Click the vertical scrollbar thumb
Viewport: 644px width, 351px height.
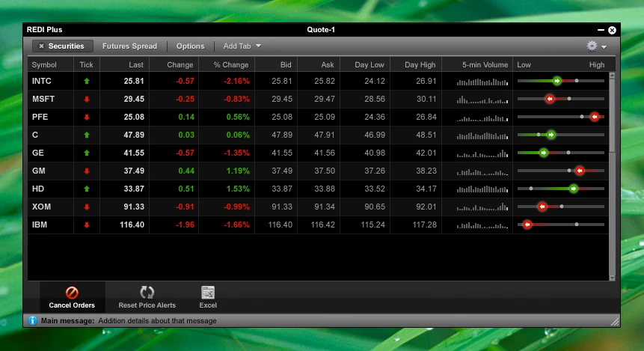[x=612, y=116]
